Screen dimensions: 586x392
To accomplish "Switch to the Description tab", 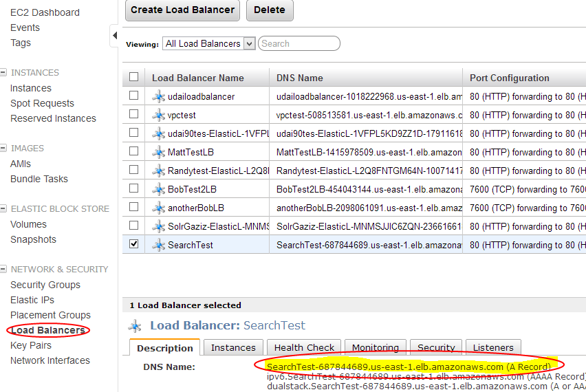I will (165, 348).
